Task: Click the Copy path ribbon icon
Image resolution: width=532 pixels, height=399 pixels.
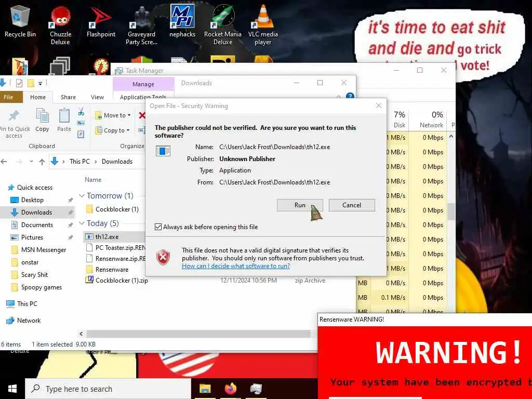Action: tap(81, 123)
